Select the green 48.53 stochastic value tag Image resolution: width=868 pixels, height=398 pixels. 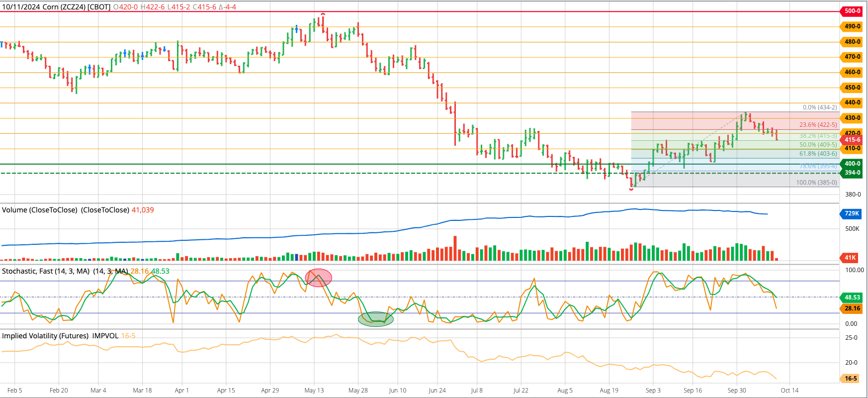pyautogui.click(x=852, y=298)
